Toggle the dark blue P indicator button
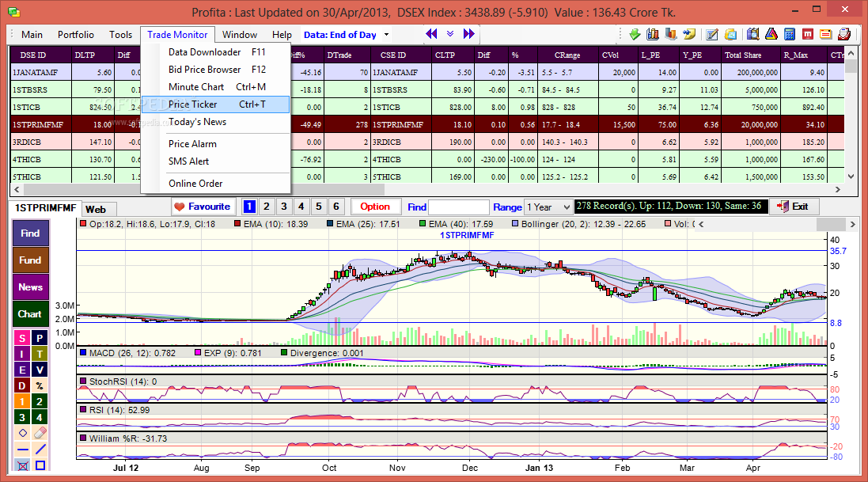868x482 pixels. pyautogui.click(x=40, y=338)
